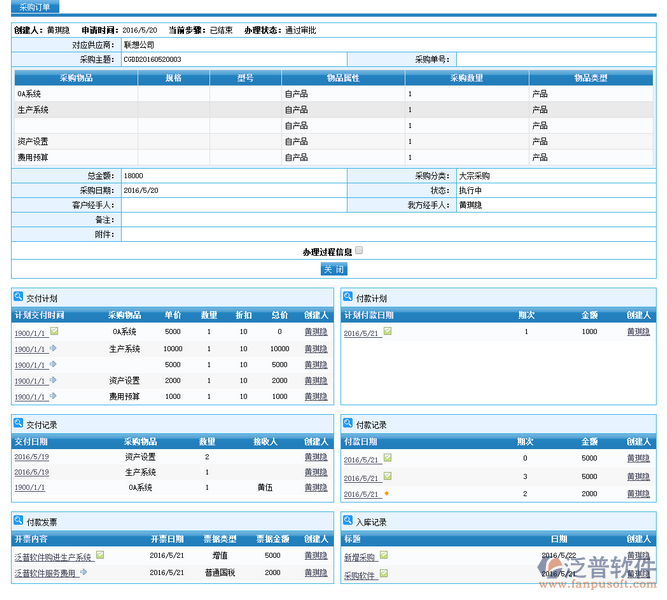Click 普通国税 invoice type cell
Image resolution: width=667 pixels, height=600 pixels.
(220, 572)
